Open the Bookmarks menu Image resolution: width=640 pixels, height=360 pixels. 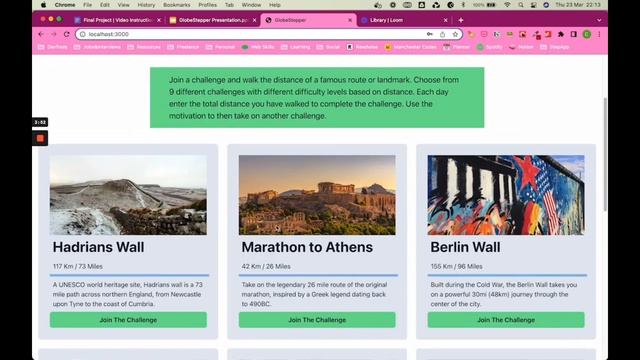click(177, 5)
